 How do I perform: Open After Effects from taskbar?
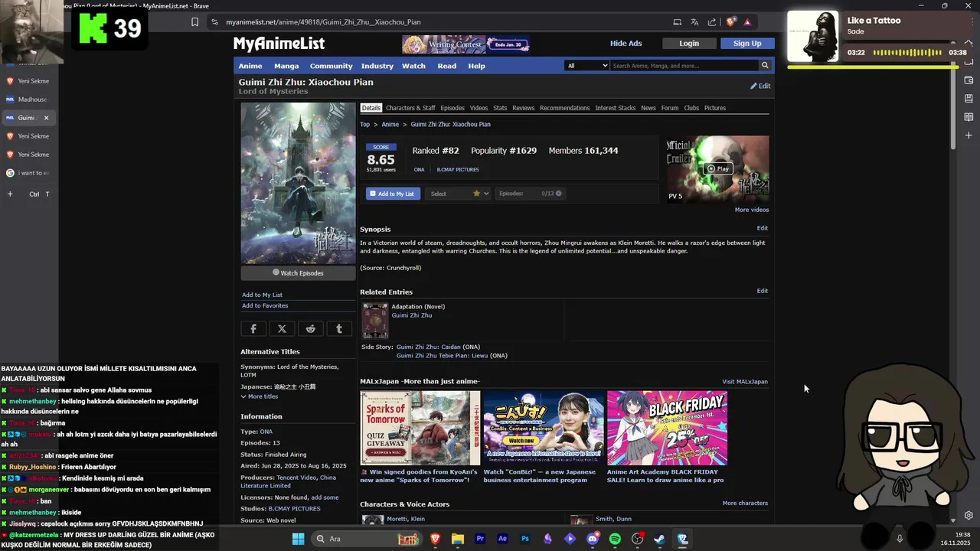click(502, 539)
